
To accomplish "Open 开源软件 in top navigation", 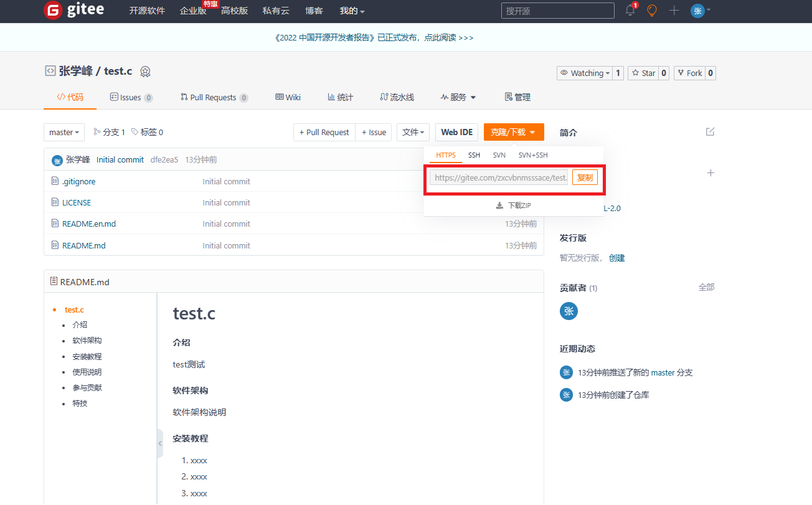I will click(x=147, y=11).
